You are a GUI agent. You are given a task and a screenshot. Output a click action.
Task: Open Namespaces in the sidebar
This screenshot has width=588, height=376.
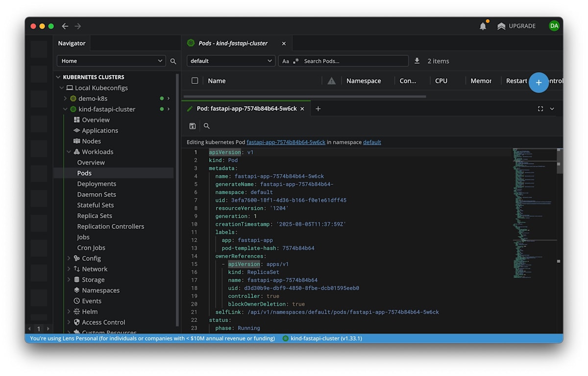coord(100,290)
